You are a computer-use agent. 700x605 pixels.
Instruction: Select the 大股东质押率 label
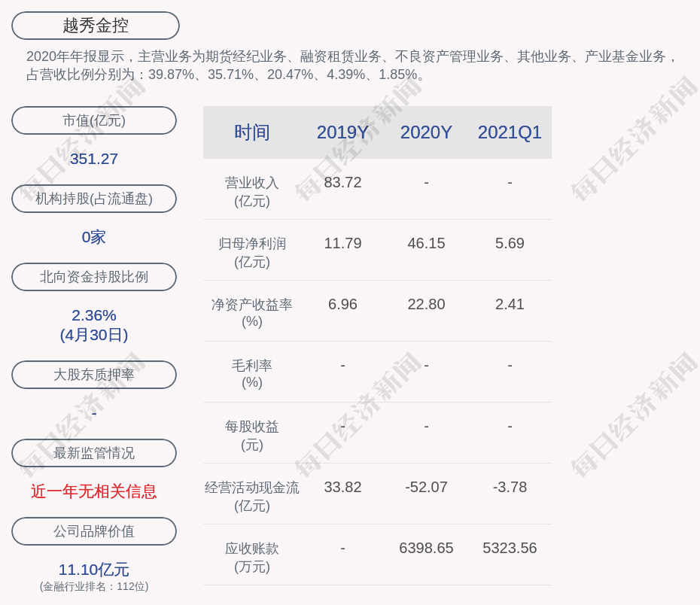(x=94, y=375)
